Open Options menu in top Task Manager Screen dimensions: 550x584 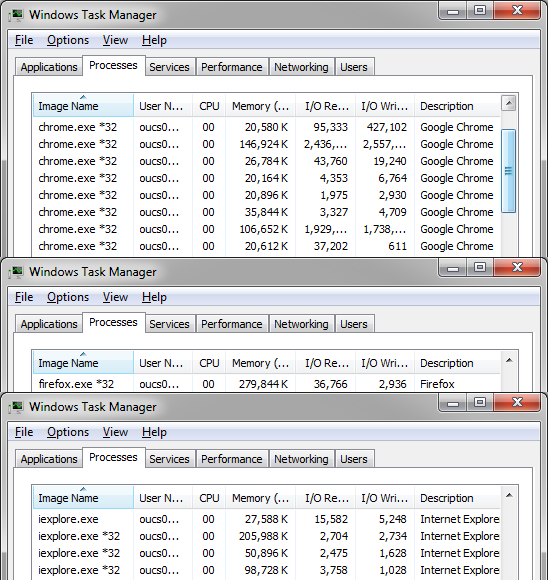(68, 40)
